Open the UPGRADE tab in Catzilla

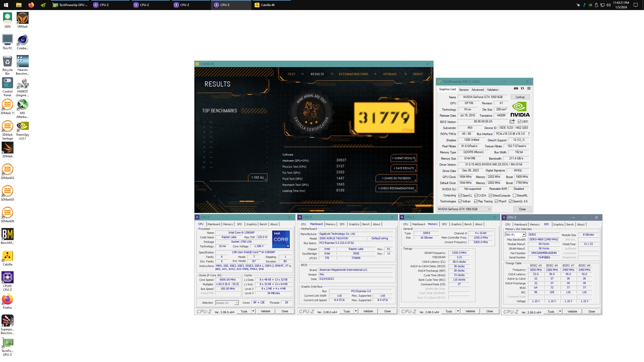pyautogui.click(x=390, y=74)
